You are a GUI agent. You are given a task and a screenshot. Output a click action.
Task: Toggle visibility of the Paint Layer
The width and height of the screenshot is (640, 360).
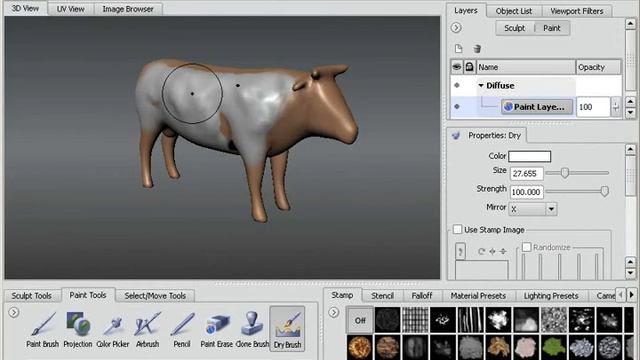(457, 107)
